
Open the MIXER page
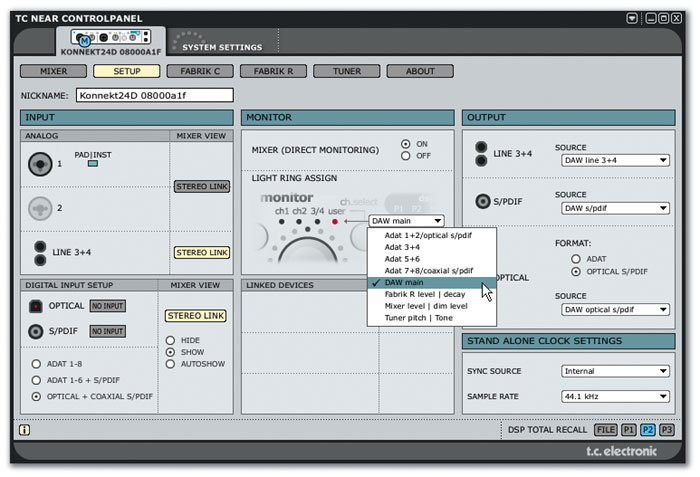53,71
